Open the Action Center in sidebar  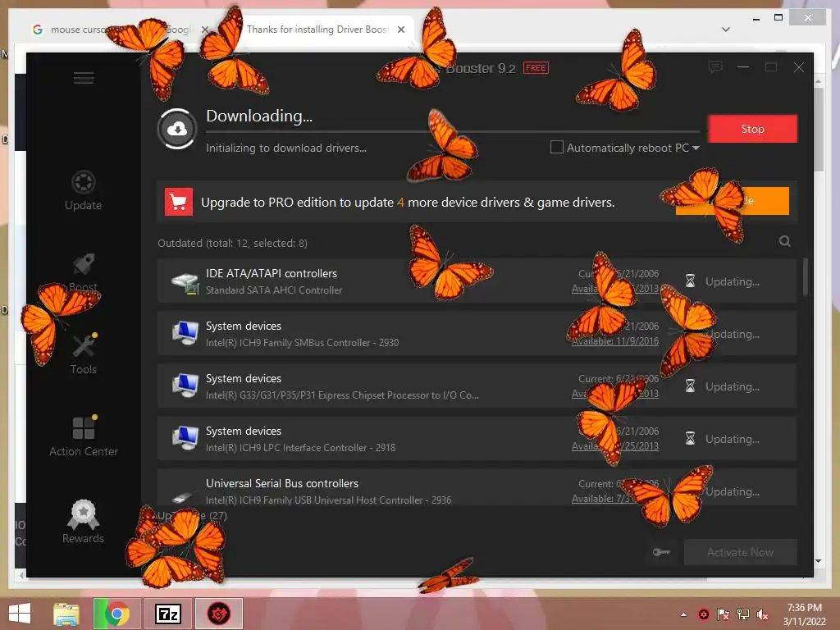click(x=84, y=436)
